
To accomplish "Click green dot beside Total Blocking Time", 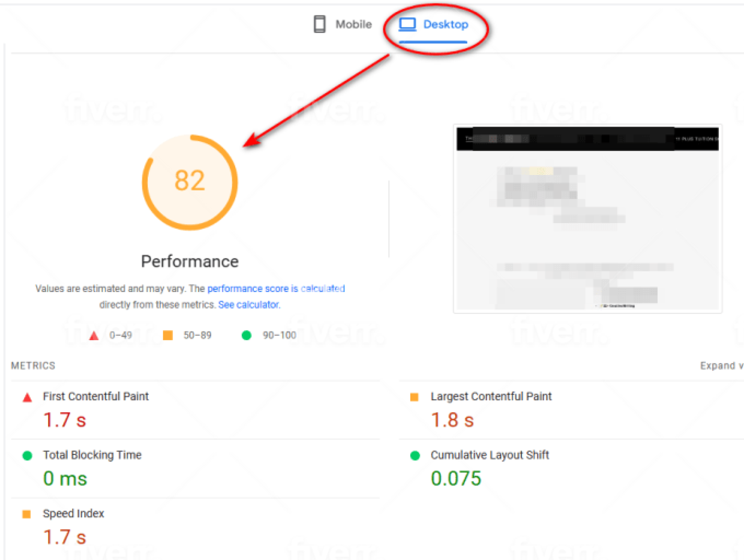I will [x=27, y=455].
